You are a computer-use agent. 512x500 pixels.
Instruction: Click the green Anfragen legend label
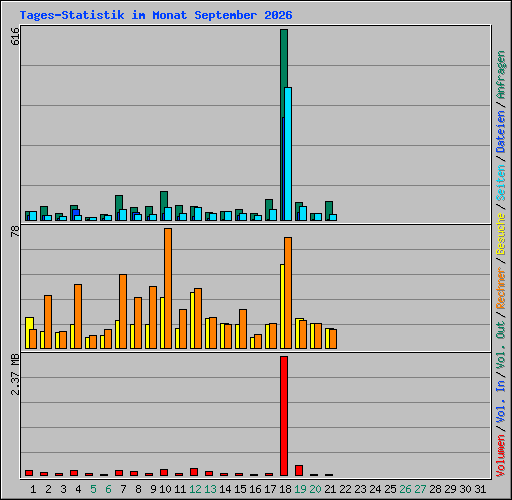point(501,75)
